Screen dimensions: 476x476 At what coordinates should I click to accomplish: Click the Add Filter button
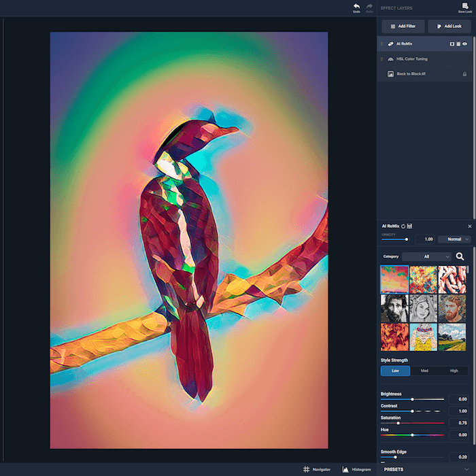[403, 27]
